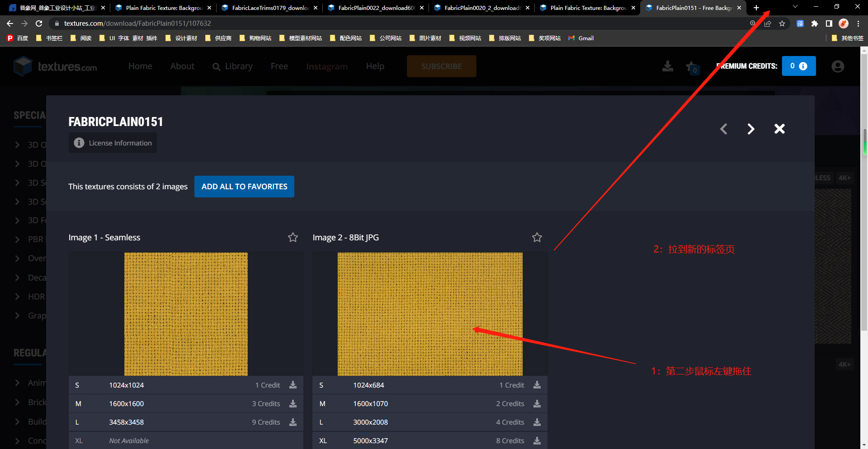Open the tab search dropdown chevron
This screenshot has width=868, height=449.
tap(795, 7)
